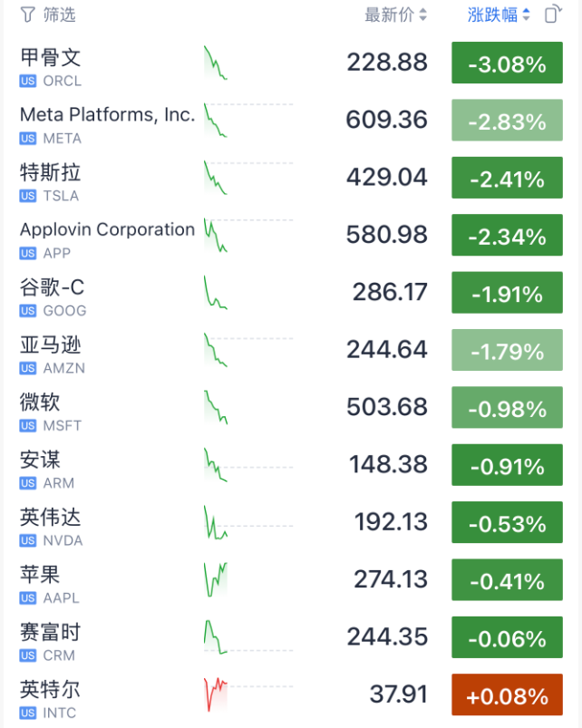Toggle the -2.41% change badge for 特斯拉
This screenshot has height=728, width=582.
click(507, 180)
